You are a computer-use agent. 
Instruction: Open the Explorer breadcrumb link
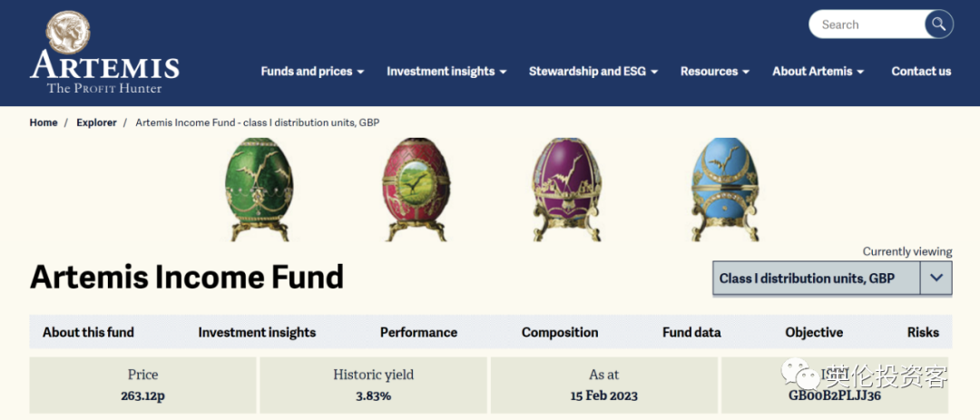coord(96,122)
